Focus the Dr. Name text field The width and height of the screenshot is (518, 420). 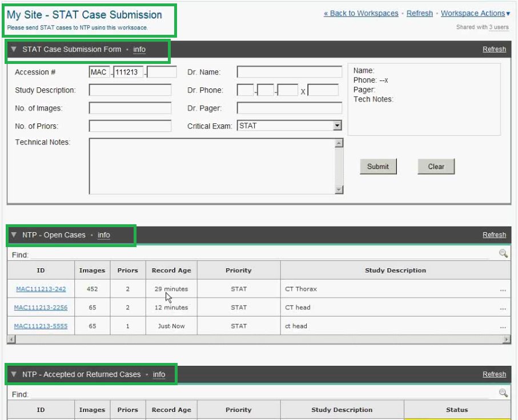click(290, 72)
